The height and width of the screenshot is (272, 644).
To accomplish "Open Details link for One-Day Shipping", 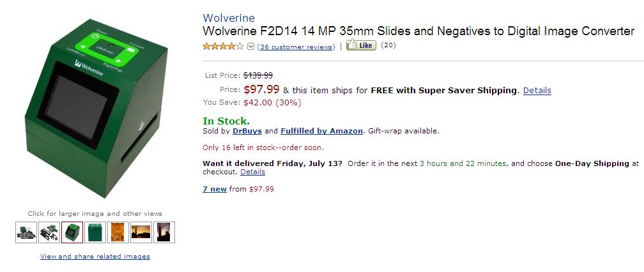I will (252, 172).
